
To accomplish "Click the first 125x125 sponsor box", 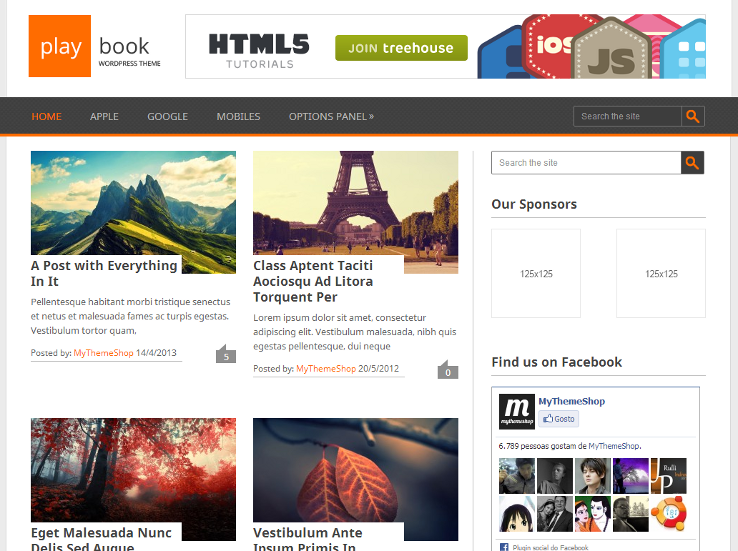I will pos(536,273).
